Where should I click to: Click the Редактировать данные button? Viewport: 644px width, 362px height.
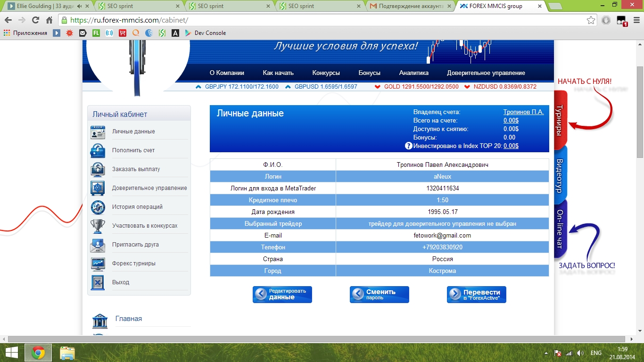coord(282,295)
